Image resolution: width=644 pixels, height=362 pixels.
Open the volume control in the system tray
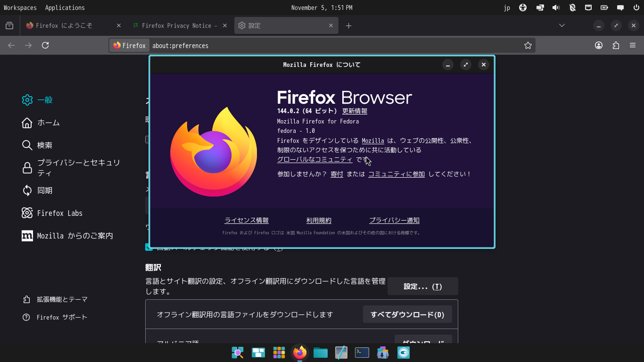click(556, 8)
